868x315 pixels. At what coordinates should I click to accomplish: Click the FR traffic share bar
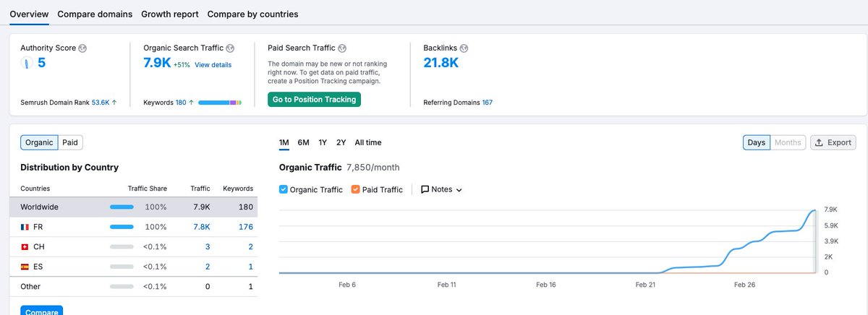coord(122,227)
